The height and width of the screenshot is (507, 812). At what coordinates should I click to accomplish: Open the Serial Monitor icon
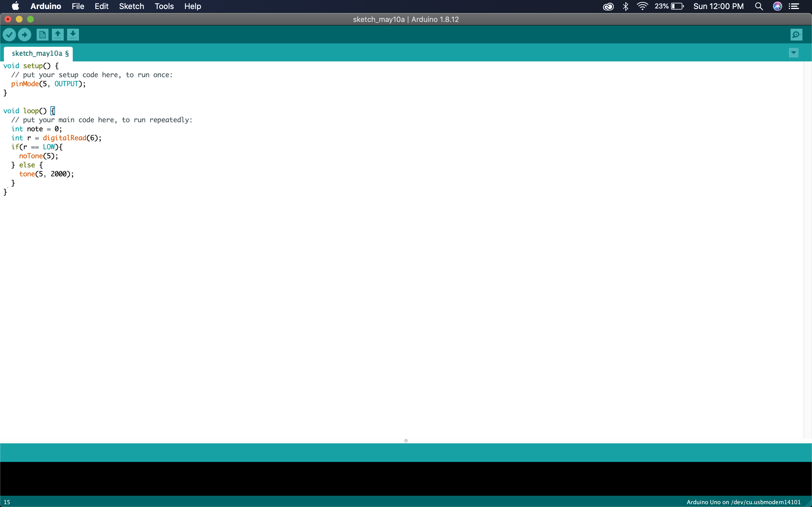click(796, 35)
